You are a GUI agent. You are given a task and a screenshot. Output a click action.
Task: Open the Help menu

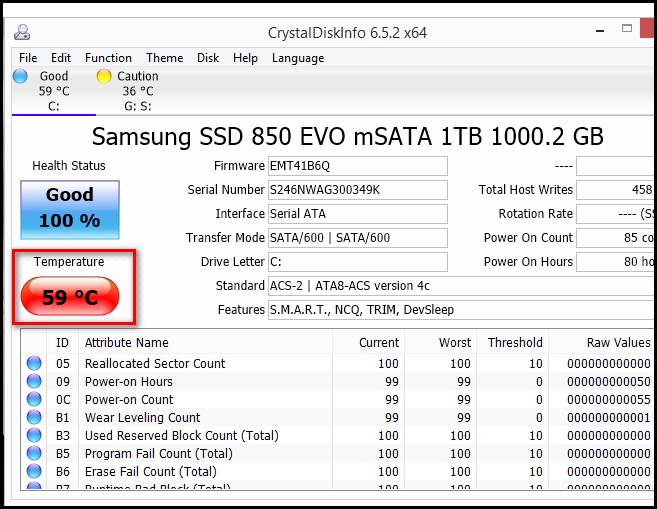(x=245, y=58)
